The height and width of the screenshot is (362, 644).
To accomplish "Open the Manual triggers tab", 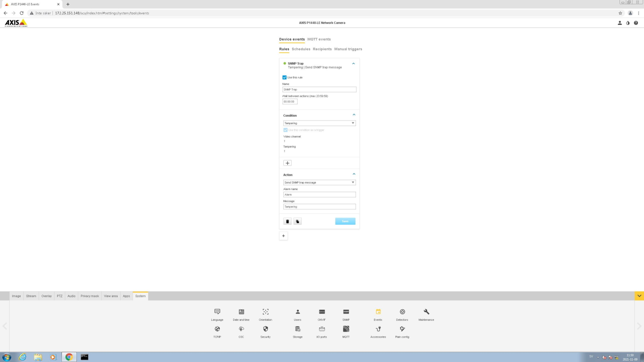I will (348, 49).
